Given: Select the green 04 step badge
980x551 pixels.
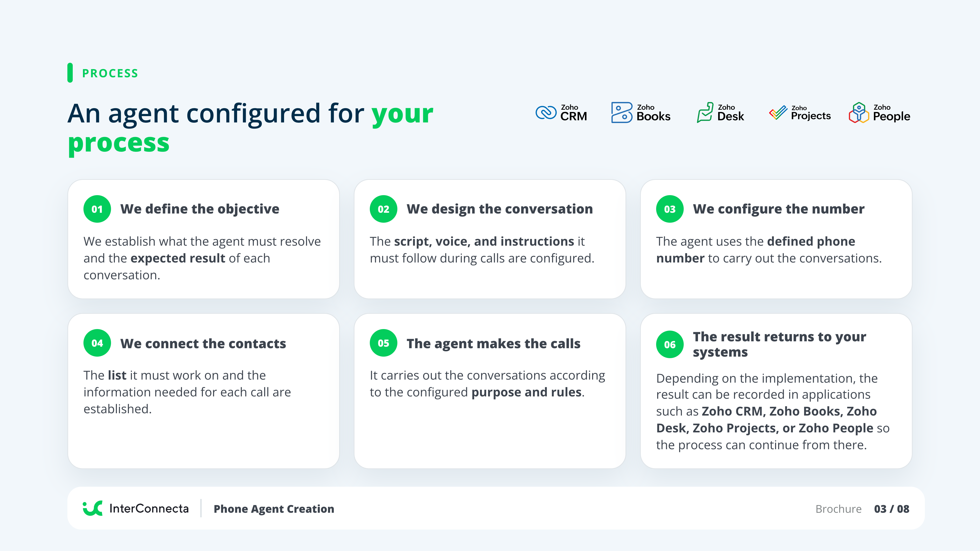Looking at the screenshot, I should coord(97,343).
